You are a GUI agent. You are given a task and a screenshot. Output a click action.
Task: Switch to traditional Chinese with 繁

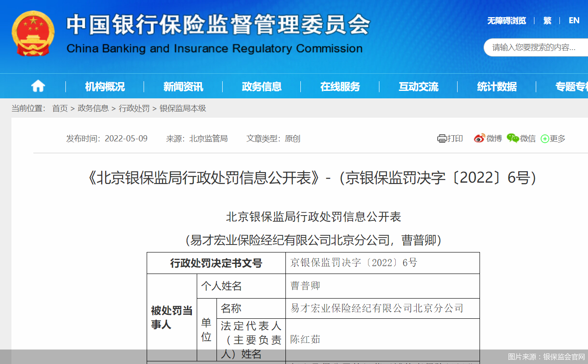point(547,21)
